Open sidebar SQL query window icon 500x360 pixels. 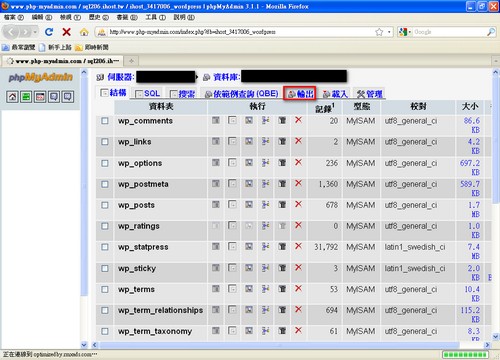40,97
